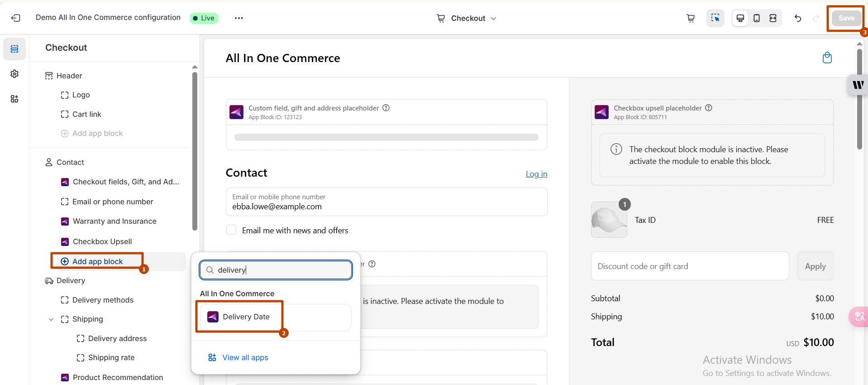Click the Apply discount button

click(x=815, y=266)
